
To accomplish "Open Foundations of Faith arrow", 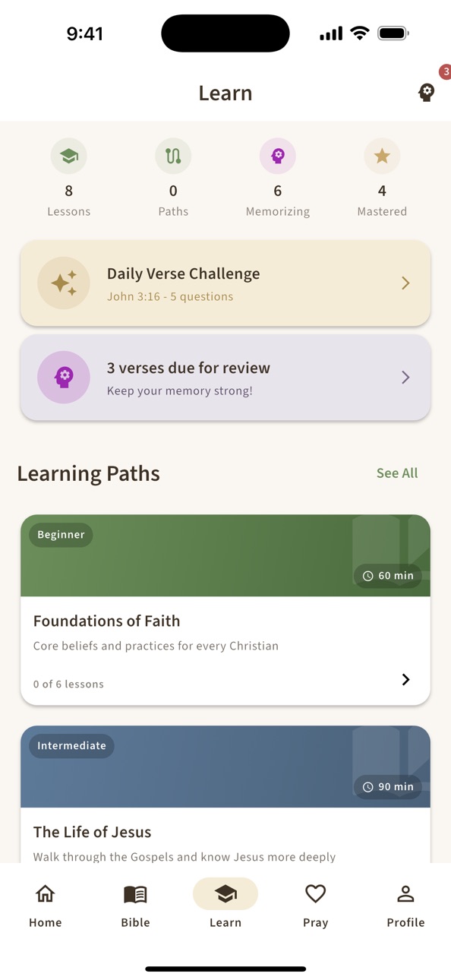I will point(405,680).
